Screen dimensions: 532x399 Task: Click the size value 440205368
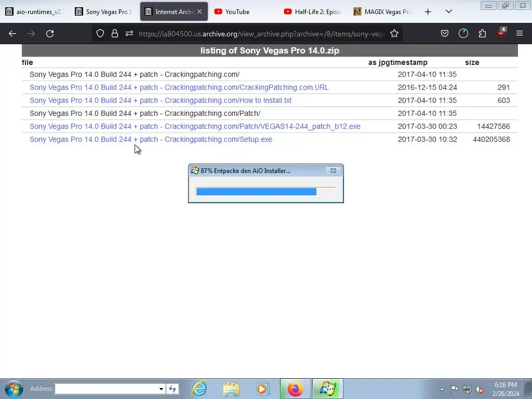[x=491, y=139]
